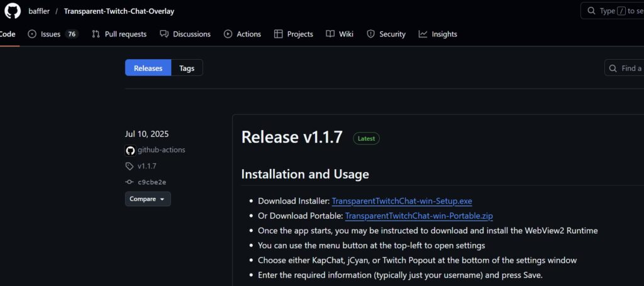The width and height of the screenshot is (644, 286).
Task: Click the WebView2 Runtime instruction line
Action: [x=428, y=231]
